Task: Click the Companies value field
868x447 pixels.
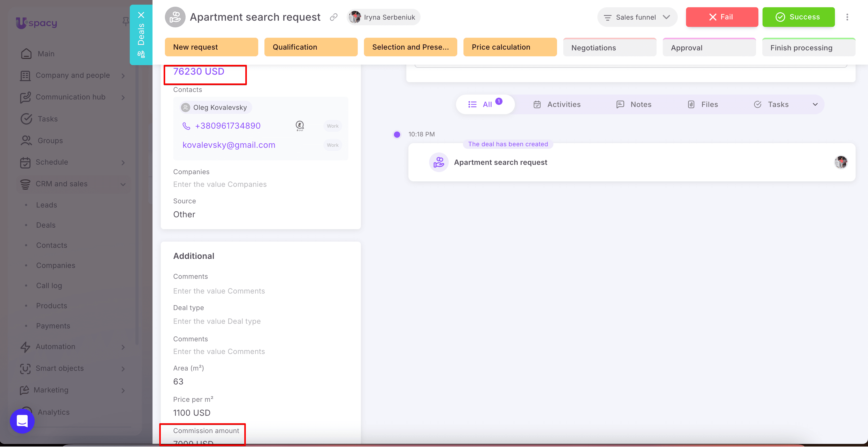Action: pyautogui.click(x=220, y=184)
